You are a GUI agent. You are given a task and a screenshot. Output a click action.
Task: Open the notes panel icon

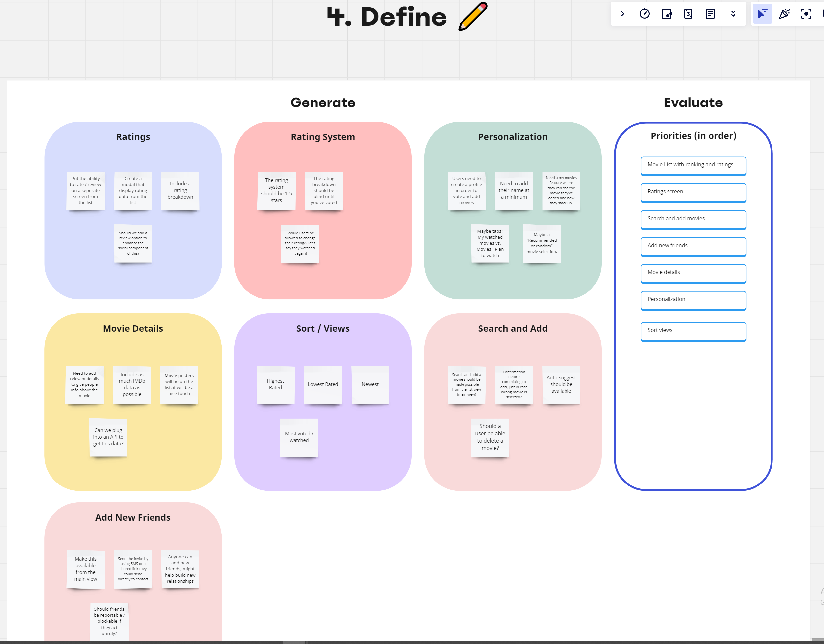click(710, 14)
